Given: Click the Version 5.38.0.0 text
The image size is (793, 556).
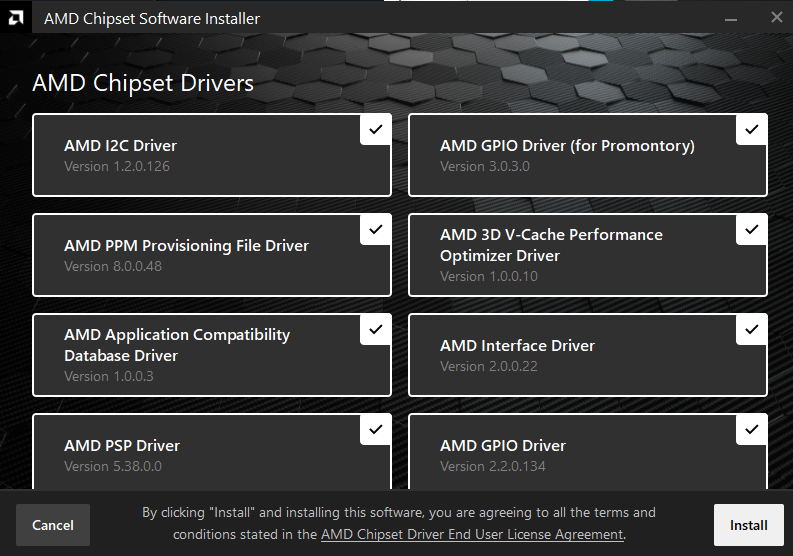Looking at the screenshot, I should point(113,466).
